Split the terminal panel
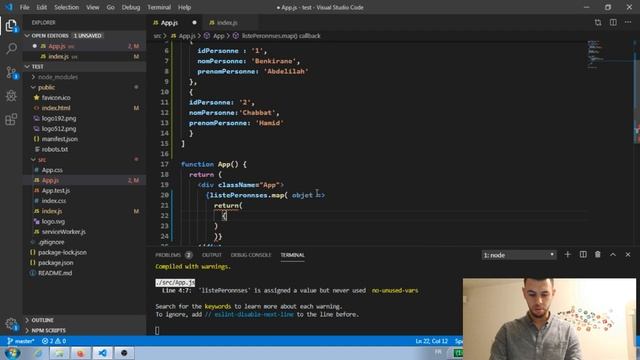Screen dimensions: 640x360 point(583,255)
